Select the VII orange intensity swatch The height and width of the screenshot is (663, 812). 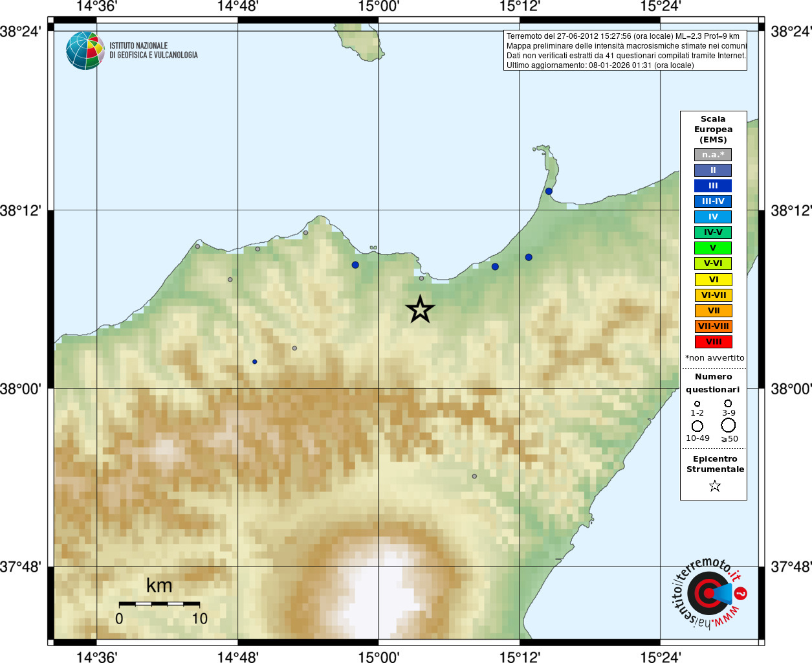click(713, 311)
